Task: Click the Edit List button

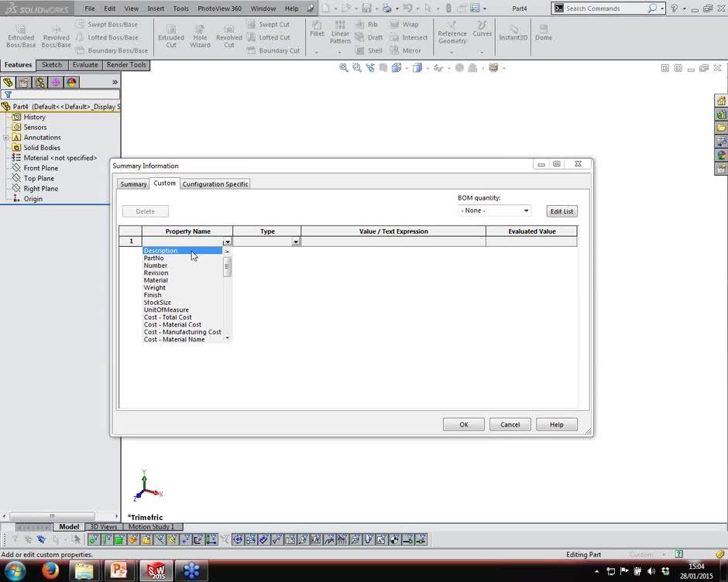Action: click(561, 211)
